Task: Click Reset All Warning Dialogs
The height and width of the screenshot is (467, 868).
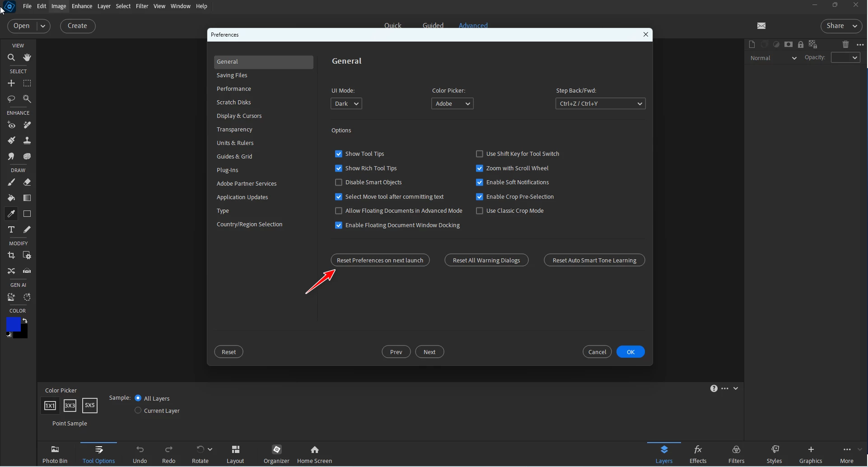Action: (x=486, y=260)
